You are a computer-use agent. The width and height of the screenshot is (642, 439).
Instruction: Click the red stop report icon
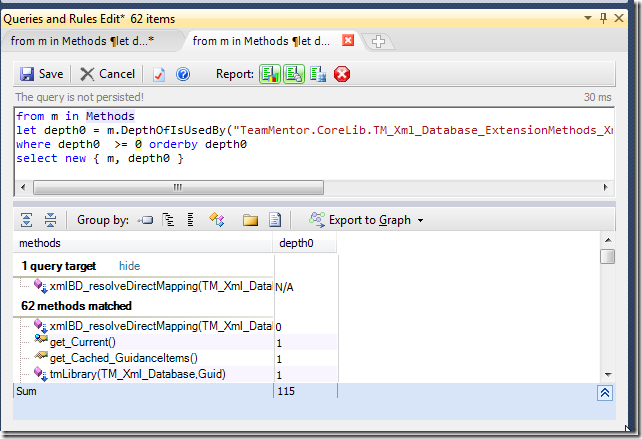pyautogui.click(x=342, y=74)
